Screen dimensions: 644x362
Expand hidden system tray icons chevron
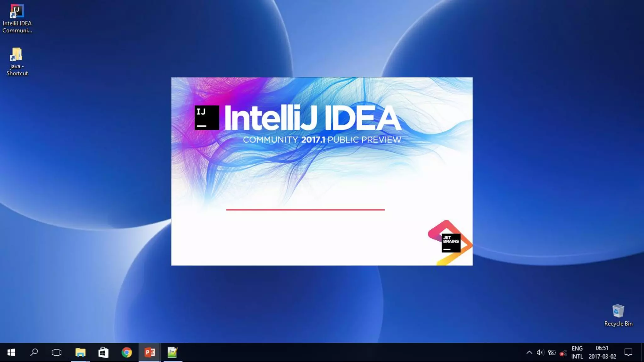529,353
